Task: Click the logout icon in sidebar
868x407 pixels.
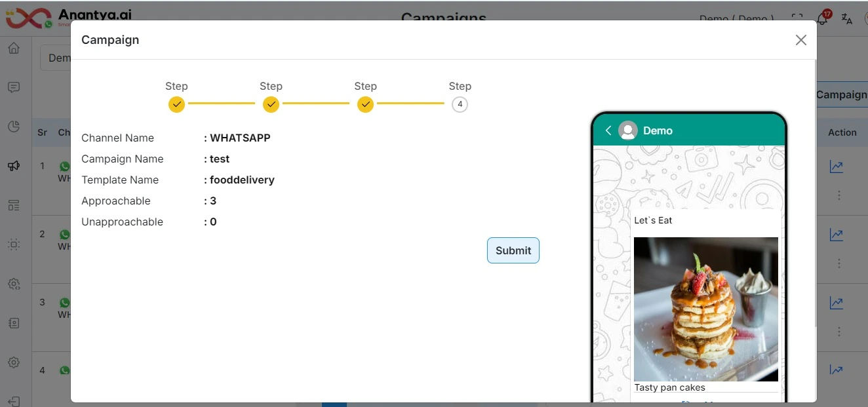Action: (14, 400)
